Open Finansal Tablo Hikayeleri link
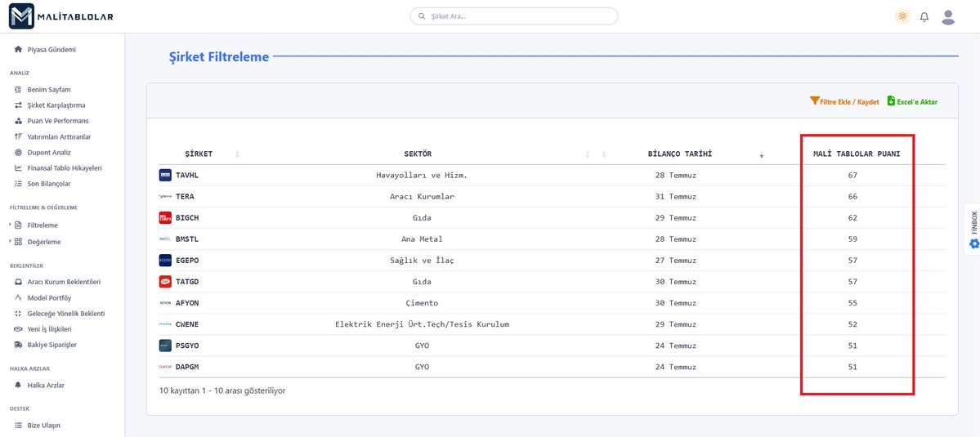This screenshot has height=437, width=980. click(65, 168)
